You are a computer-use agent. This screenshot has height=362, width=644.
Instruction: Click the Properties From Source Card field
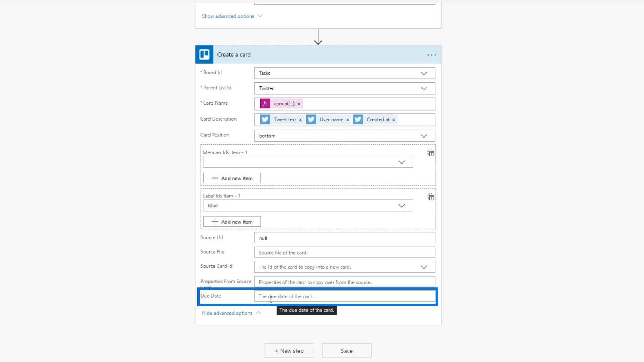(345, 282)
